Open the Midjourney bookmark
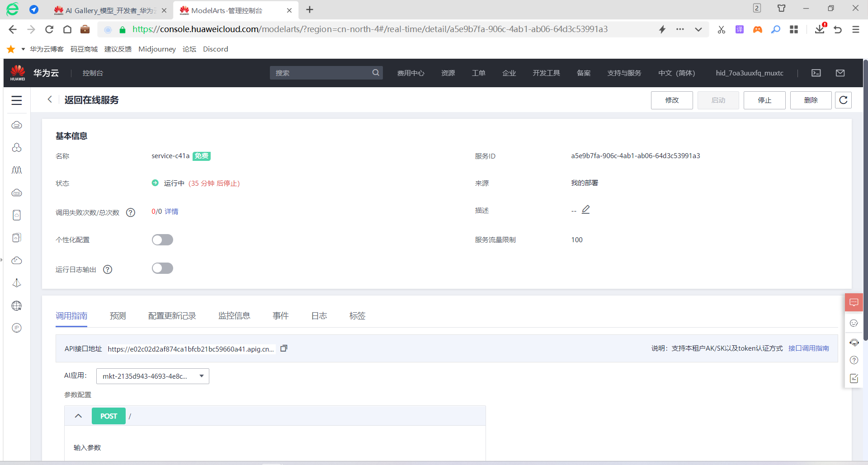The height and width of the screenshot is (465, 868). click(x=157, y=49)
